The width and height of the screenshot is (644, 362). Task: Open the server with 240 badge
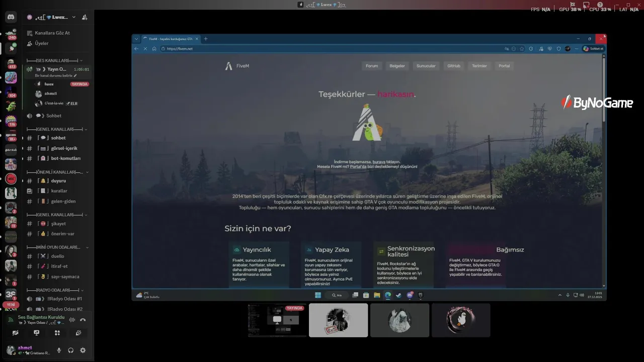11,34
